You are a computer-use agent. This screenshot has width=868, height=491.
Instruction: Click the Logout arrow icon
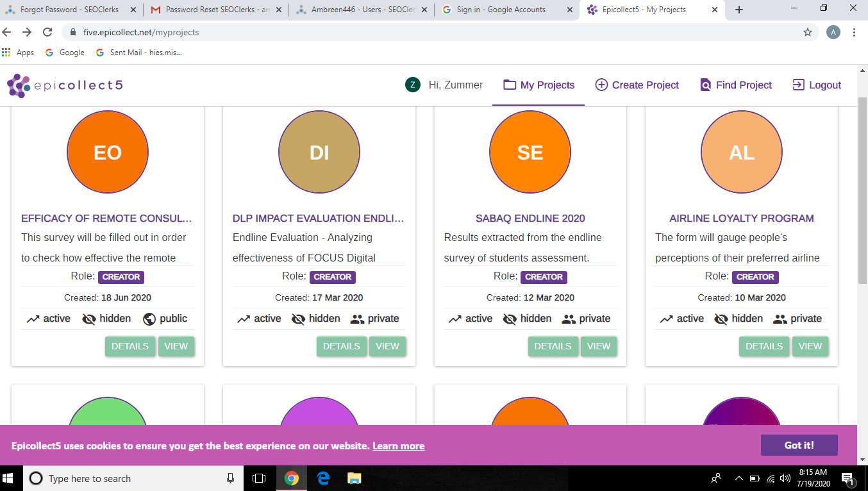798,85
